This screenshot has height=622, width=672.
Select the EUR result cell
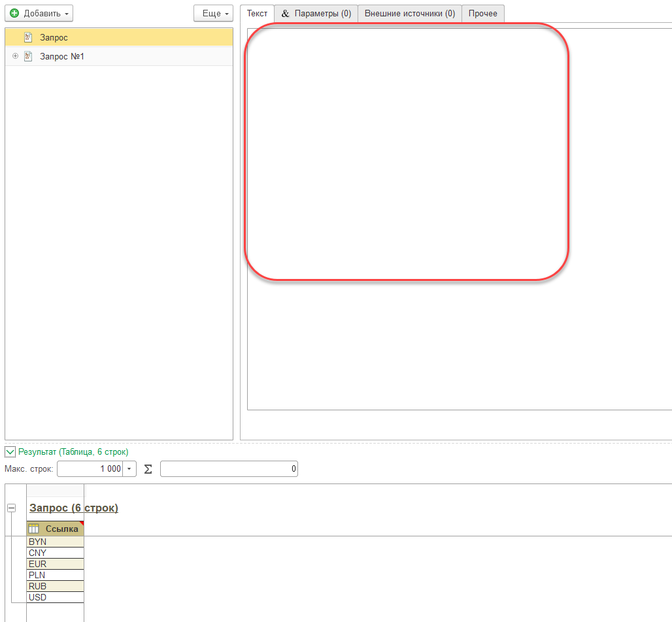point(56,564)
